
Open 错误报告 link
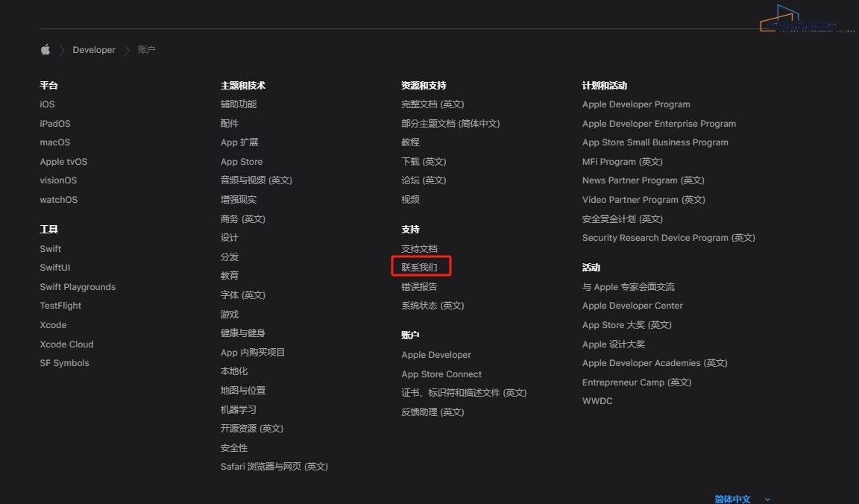point(419,286)
